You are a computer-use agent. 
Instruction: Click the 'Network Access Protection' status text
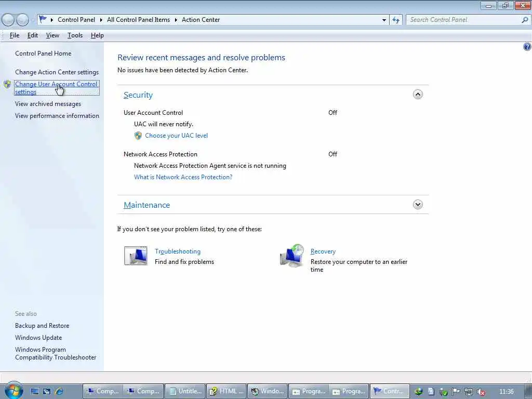point(160,154)
